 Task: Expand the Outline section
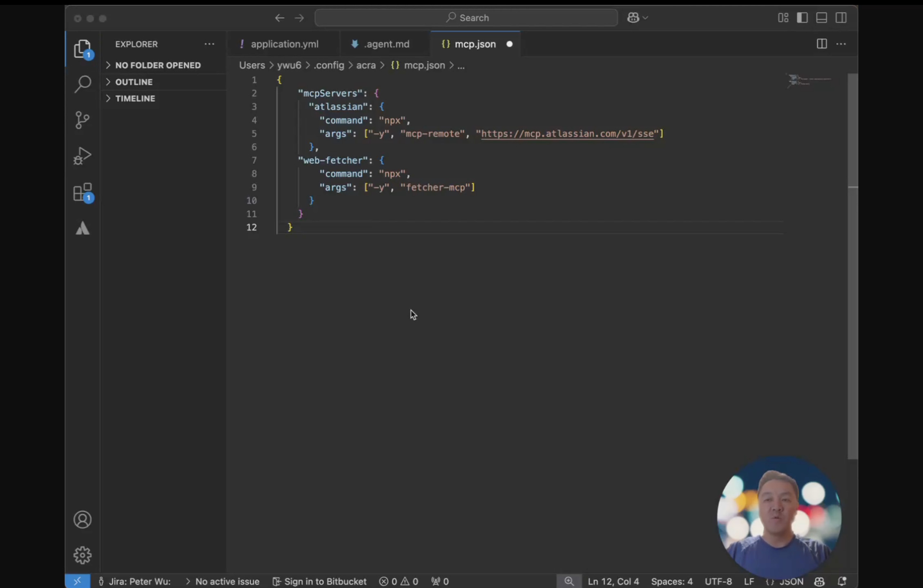[x=134, y=82]
